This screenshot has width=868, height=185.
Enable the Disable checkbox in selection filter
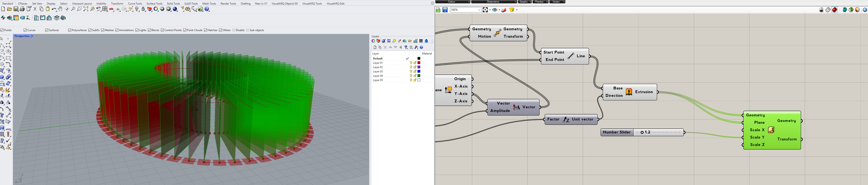pyautogui.click(x=234, y=30)
